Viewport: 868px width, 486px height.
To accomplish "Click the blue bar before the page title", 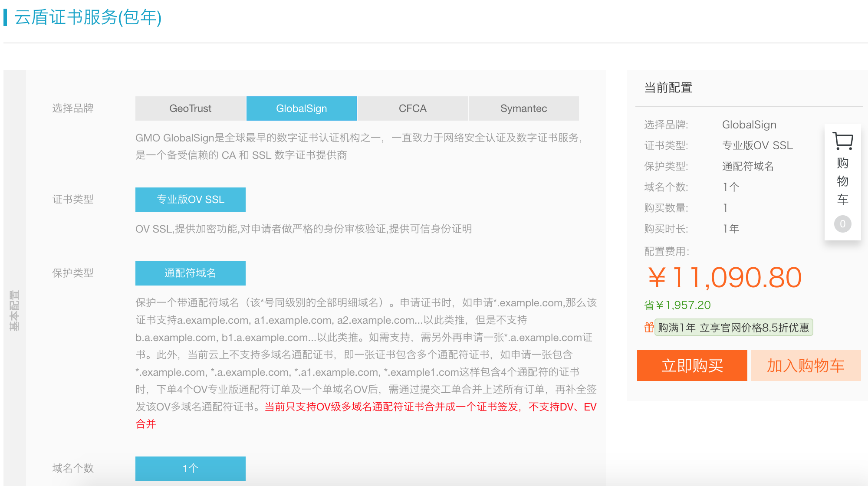I will tap(5, 17).
